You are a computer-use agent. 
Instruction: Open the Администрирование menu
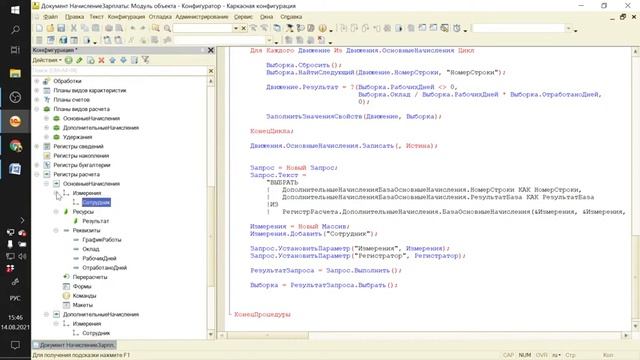(x=202, y=17)
